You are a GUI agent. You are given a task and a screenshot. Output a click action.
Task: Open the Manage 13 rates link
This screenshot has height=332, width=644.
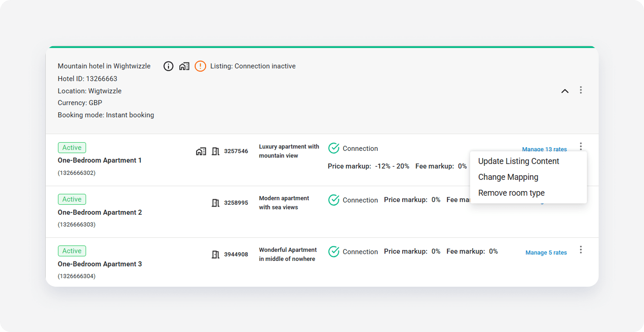(x=544, y=149)
